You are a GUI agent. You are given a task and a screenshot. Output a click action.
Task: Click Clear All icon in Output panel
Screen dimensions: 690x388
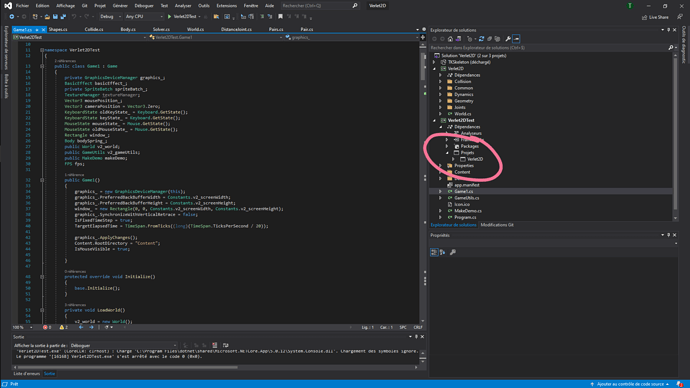pyautogui.click(x=215, y=345)
